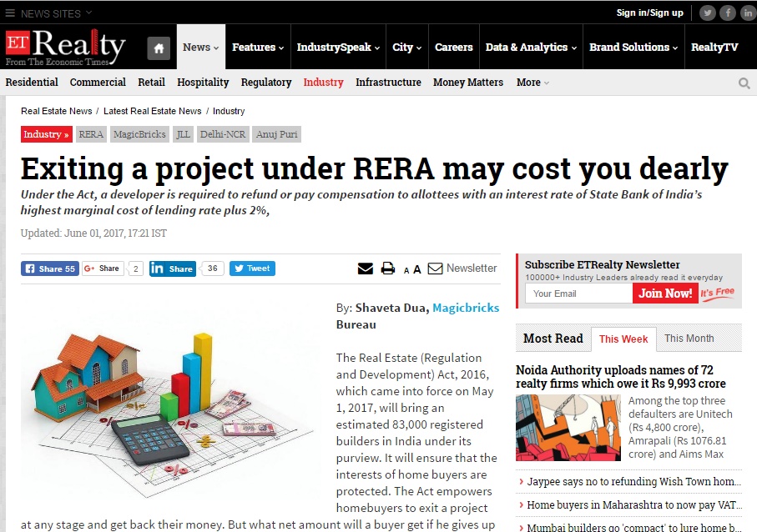Click the red Industry » tag
757x532 pixels.
pyautogui.click(x=47, y=134)
